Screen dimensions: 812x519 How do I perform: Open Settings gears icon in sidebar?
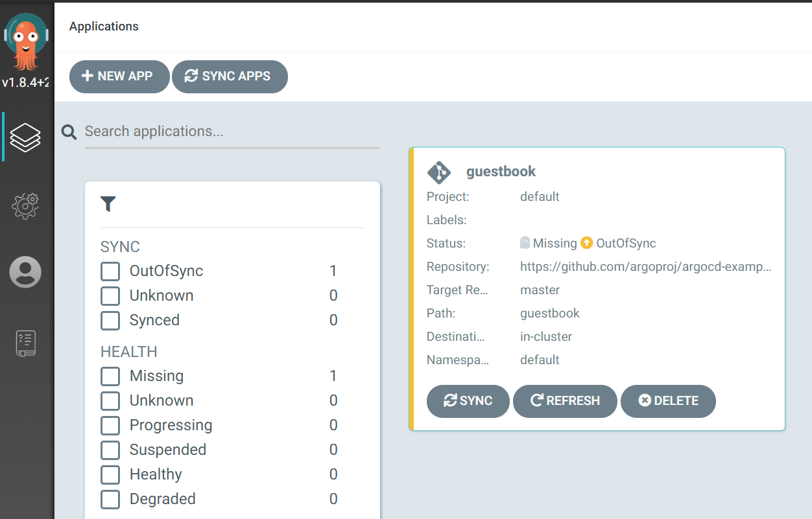tap(25, 206)
